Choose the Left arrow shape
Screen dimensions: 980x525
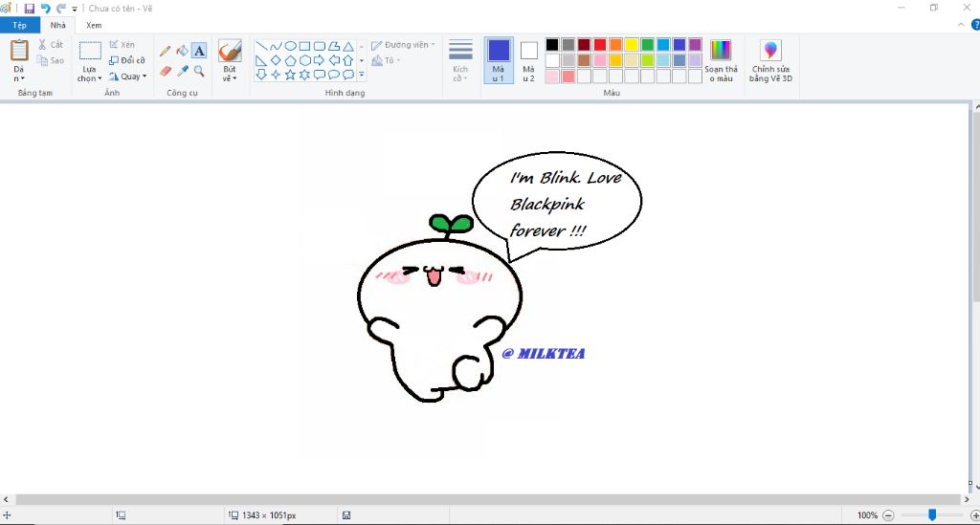[x=334, y=60]
